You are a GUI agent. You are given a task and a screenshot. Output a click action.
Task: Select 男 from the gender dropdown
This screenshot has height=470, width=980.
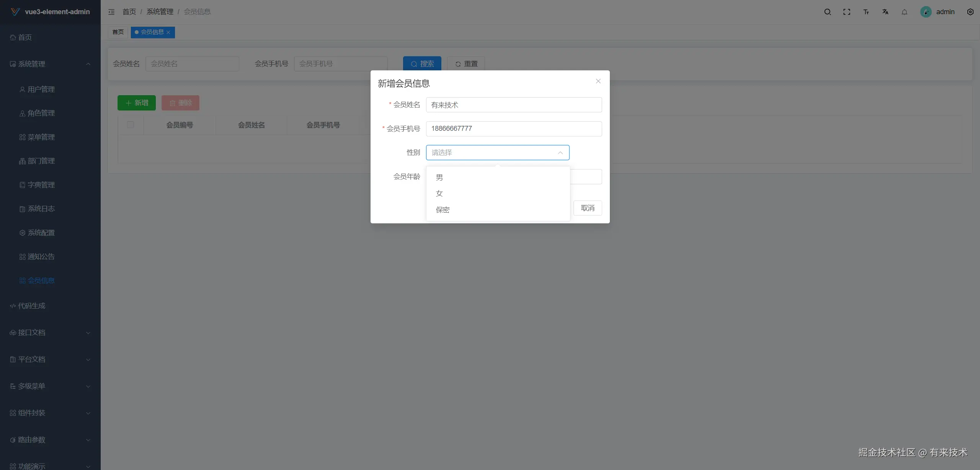coord(439,177)
